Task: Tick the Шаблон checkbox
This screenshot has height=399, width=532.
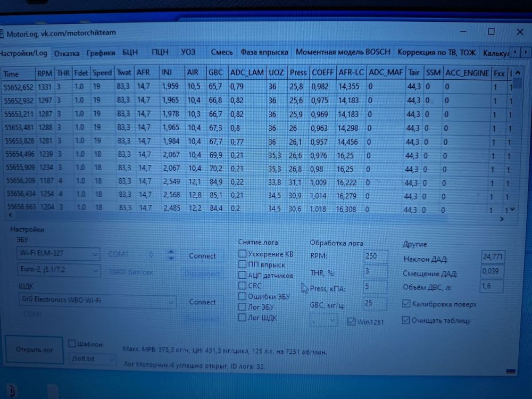Action: [x=72, y=343]
